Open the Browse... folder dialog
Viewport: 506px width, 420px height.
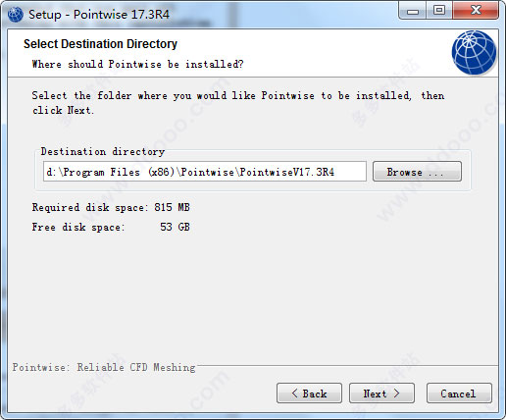tap(417, 172)
